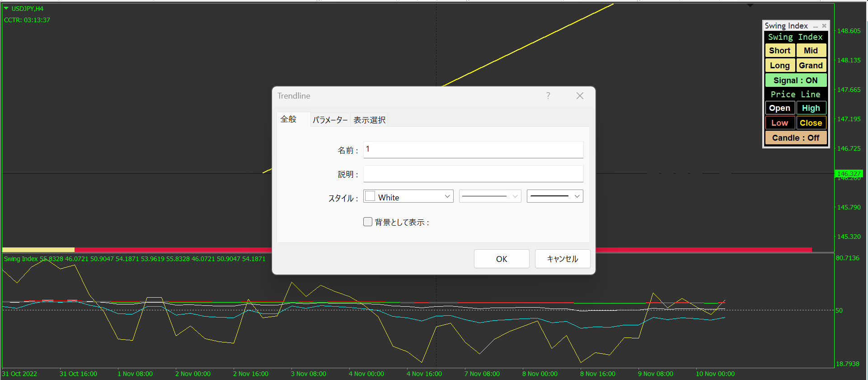868x380 pixels.
Task: Click the 31 Oct 2022 date label
Action: click(20, 374)
